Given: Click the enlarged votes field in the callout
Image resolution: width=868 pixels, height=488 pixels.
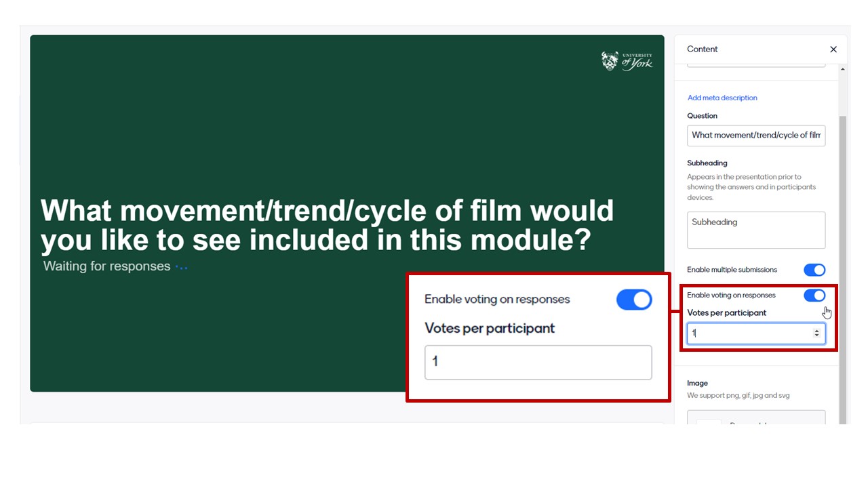Looking at the screenshot, I should pos(538,362).
